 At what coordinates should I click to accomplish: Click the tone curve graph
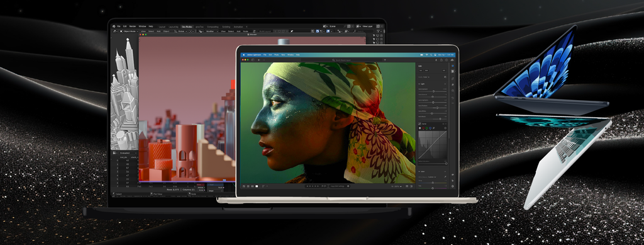433,145
